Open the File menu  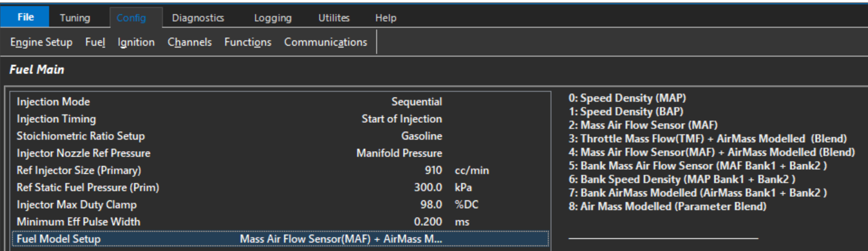click(x=25, y=17)
